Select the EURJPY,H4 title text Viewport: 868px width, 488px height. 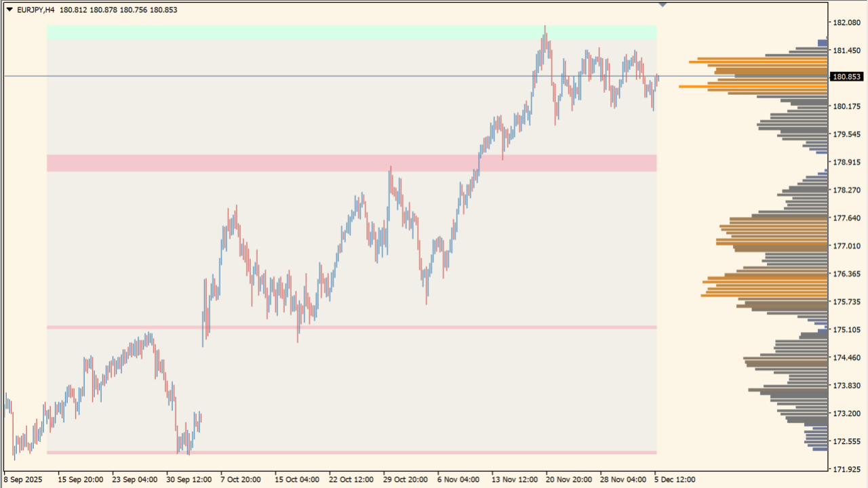[x=37, y=9]
